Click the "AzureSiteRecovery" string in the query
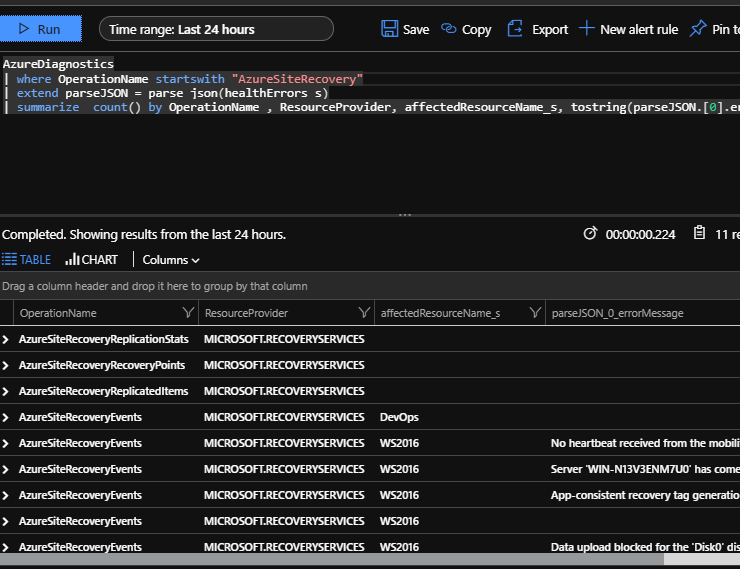740x569 pixels. click(297, 79)
